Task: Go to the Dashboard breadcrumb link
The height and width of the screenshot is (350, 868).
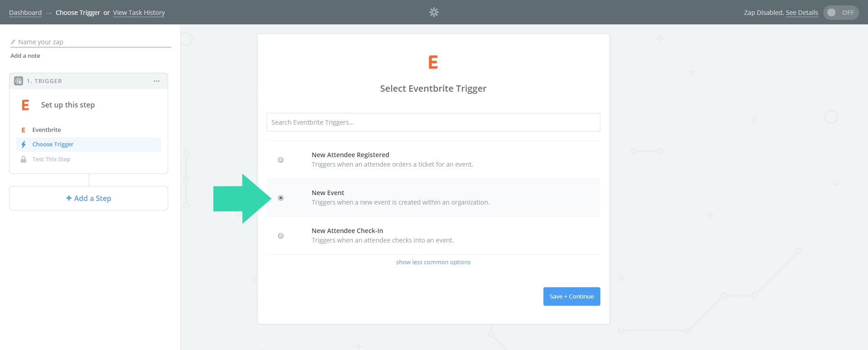Action: coord(25,13)
